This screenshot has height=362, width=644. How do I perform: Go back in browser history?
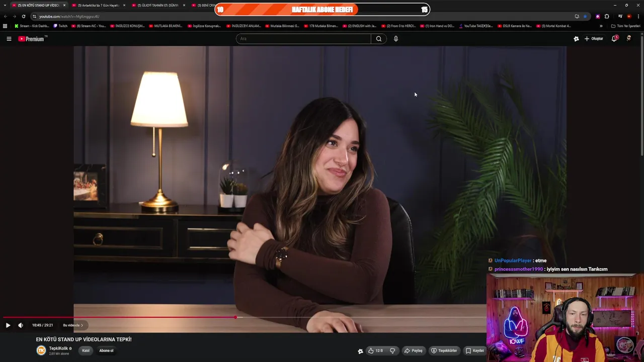pyautogui.click(x=6, y=16)
